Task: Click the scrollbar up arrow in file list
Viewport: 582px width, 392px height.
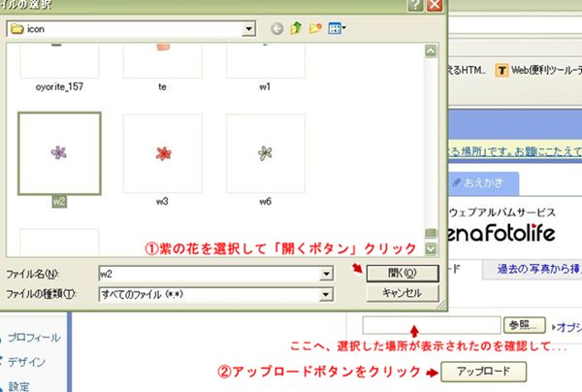Action: 431,50
